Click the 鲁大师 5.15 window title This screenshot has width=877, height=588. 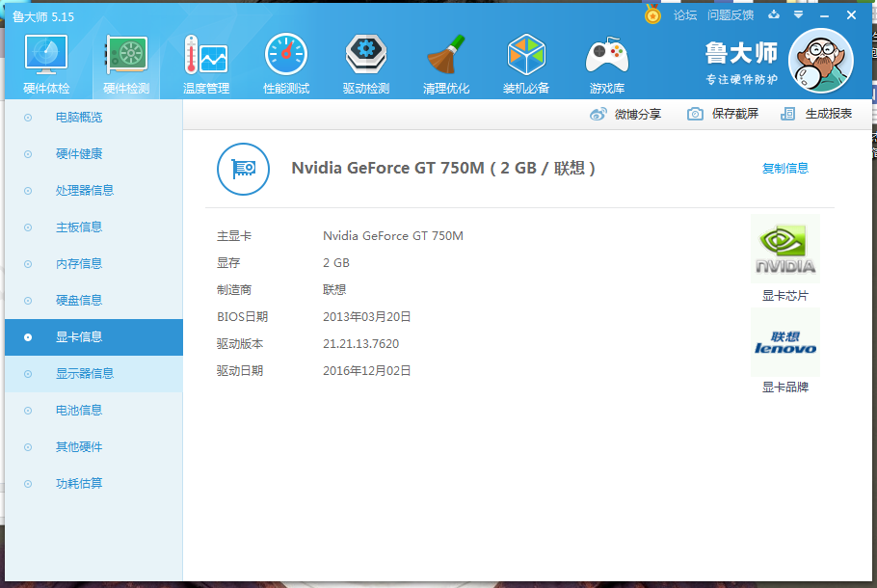click(x=43, y=16)
